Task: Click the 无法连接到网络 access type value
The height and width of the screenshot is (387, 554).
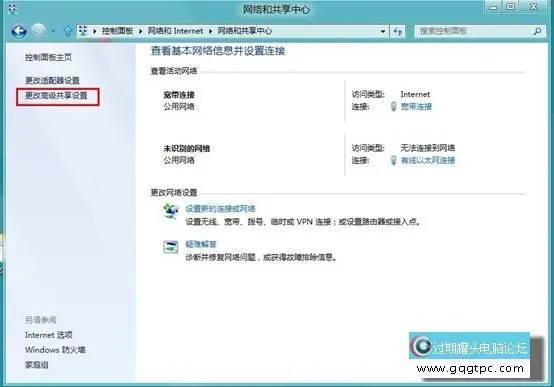Action: 428,148
